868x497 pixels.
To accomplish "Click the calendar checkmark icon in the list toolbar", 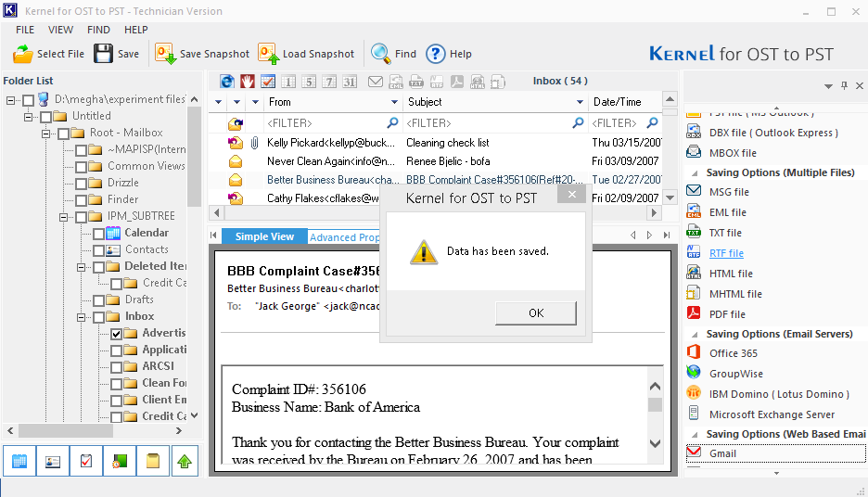I will 268,82.
